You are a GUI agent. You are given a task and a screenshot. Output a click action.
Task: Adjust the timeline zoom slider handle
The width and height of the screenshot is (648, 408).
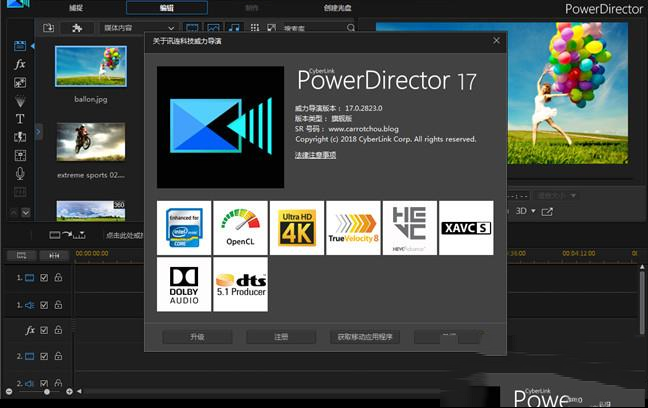(47, 391)
